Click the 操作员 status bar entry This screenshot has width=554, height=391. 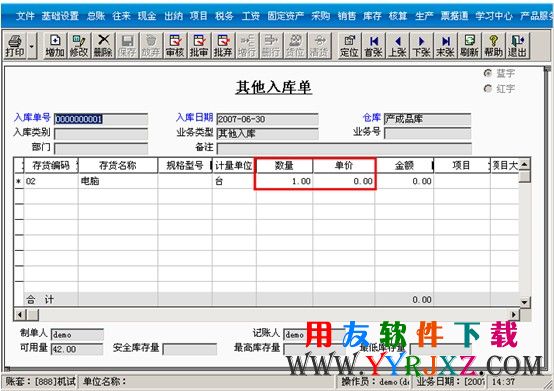(375, 381)
